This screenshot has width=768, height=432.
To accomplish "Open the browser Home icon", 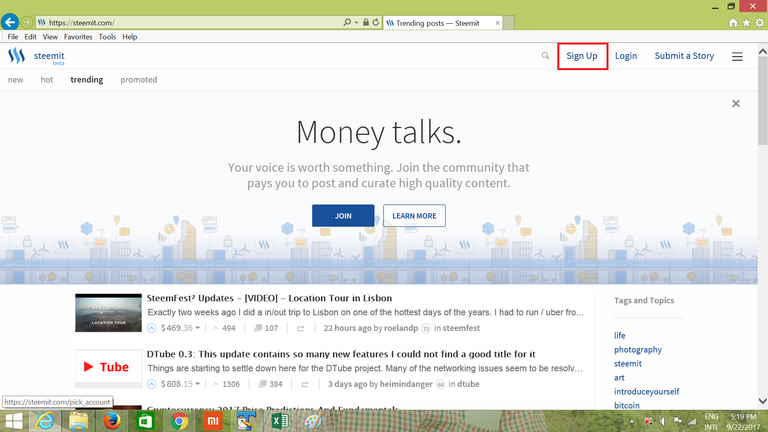I will [x=733, y=23].
